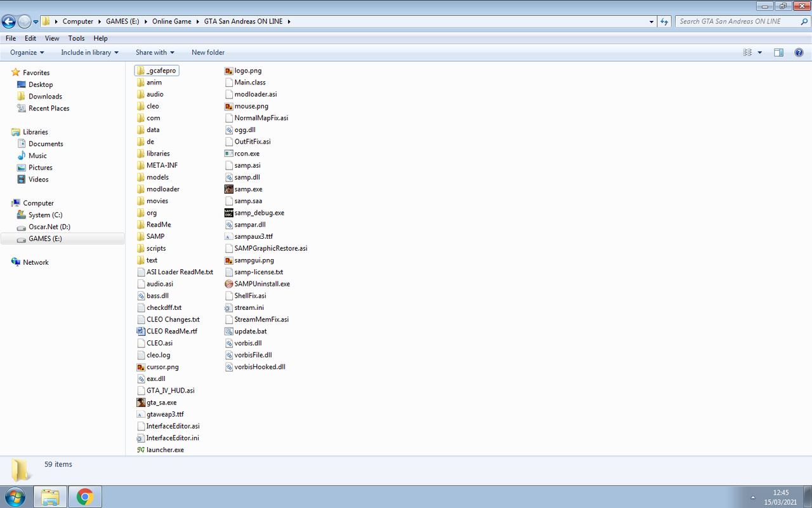Open the Tools menu
This screenshot has width=812, height=508.
pos(77,38)
